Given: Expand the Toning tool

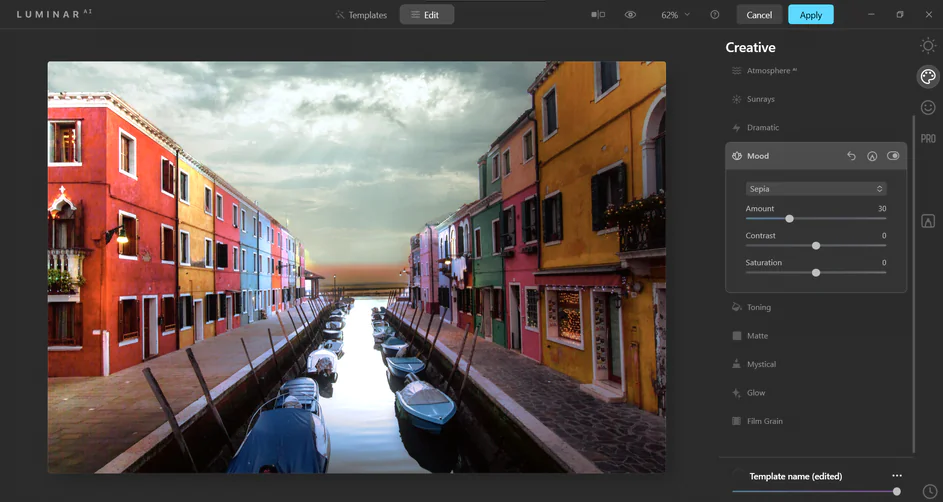Looking at the screenshot, I should coord(759,308).
